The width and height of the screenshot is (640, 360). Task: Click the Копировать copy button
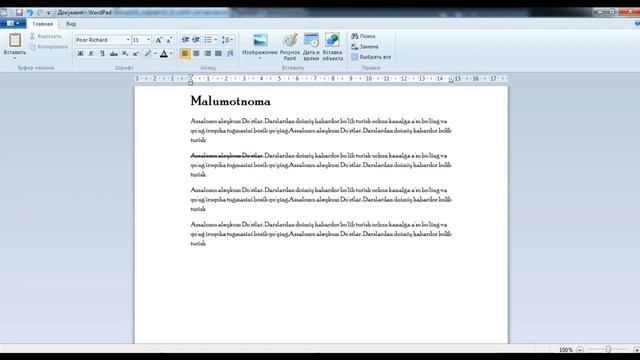(x=49, y=47)
